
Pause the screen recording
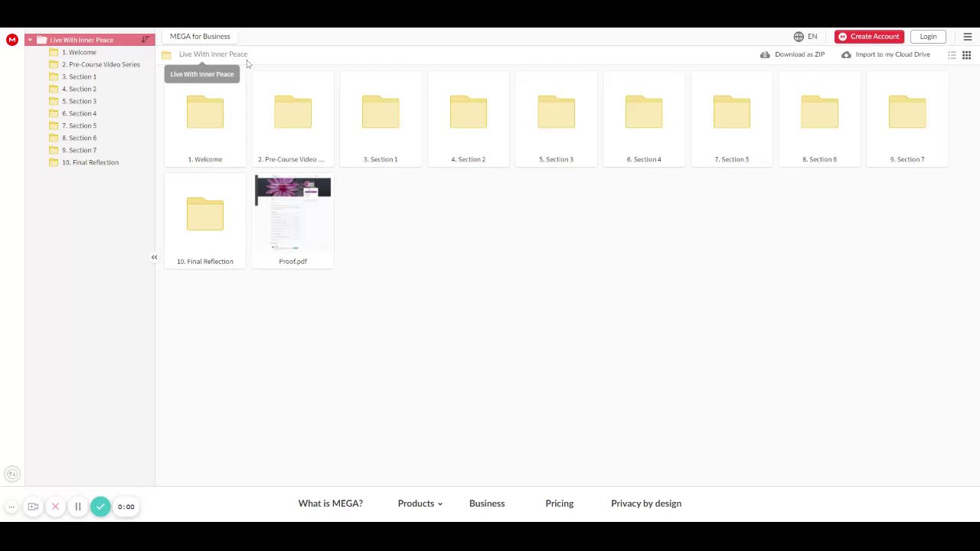pos(77,507)
